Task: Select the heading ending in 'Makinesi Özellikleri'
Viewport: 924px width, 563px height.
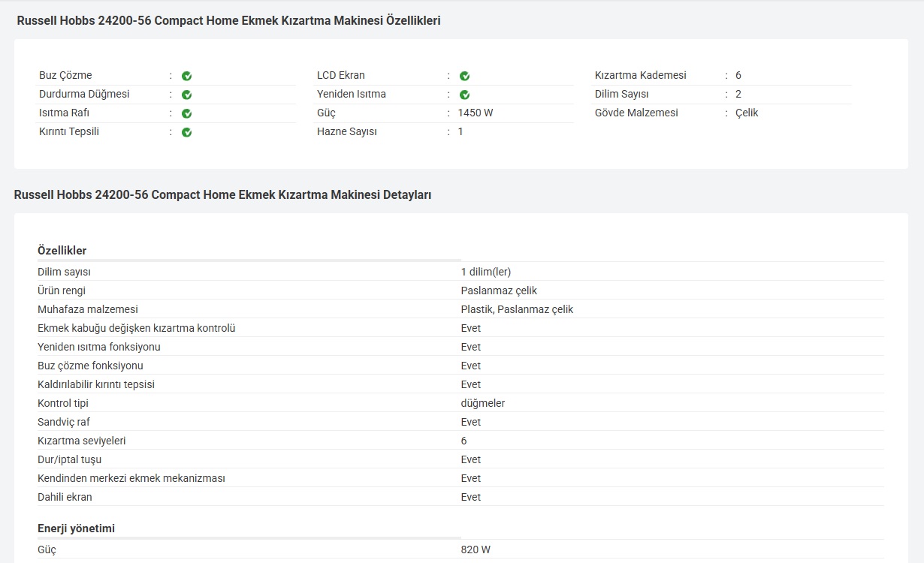Action: [228, 21]
